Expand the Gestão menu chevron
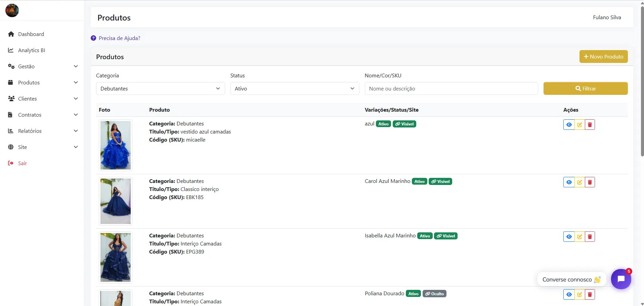Image resolution: width=644 pixels, height=306 pixels. tap(76, 66)
